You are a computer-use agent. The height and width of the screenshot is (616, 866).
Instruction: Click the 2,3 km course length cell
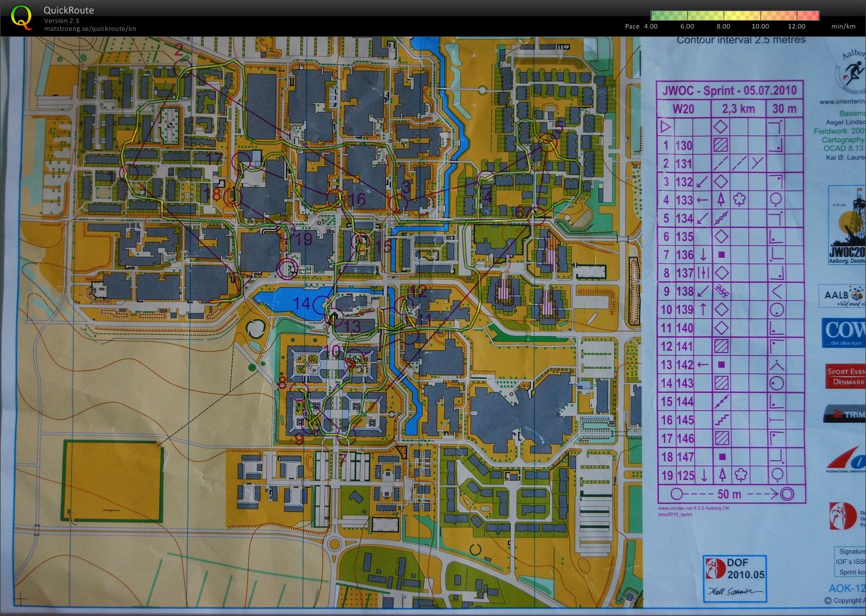[738, 109]
